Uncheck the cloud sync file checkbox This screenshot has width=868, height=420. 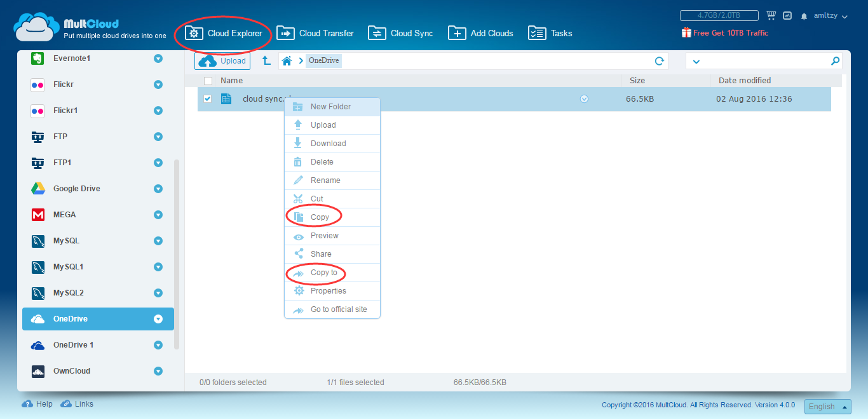207,98
